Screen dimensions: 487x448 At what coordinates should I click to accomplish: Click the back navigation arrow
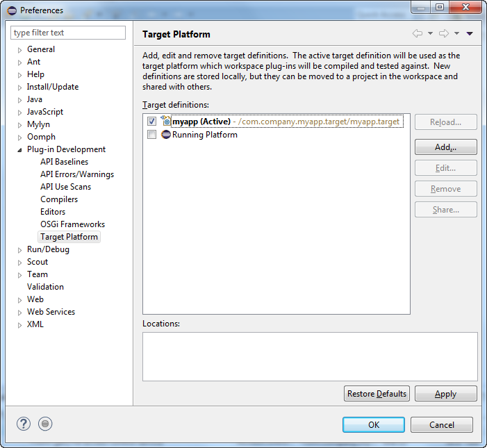click(x=418, y=33)
